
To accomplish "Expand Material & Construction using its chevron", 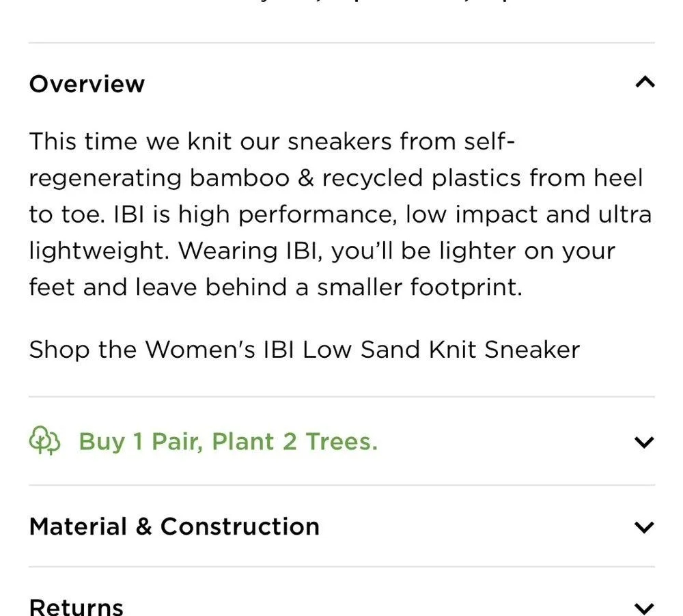I will point(644,527).
